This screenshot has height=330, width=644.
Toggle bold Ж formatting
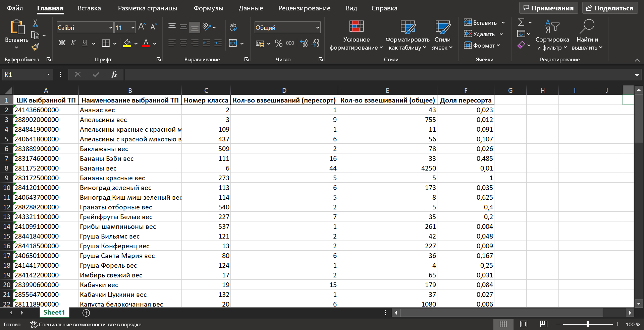62,43
